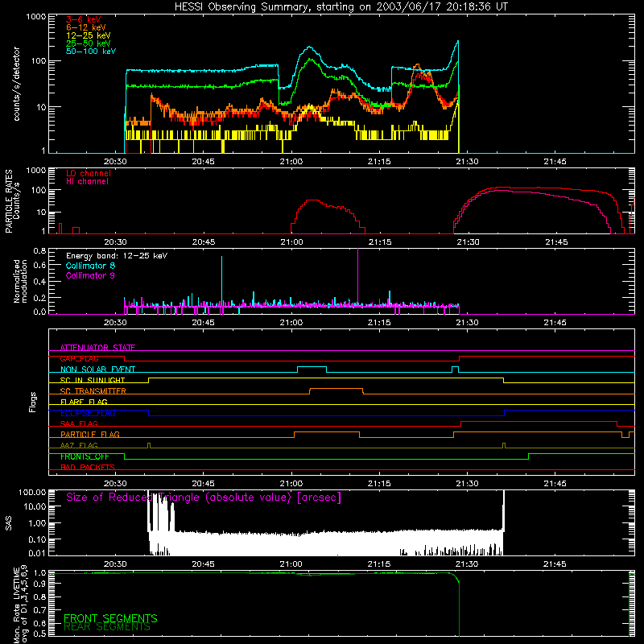Select the orange 6-12 keV legend label
The width and height of the screenshot is (644, 644).
click(86, 27)
